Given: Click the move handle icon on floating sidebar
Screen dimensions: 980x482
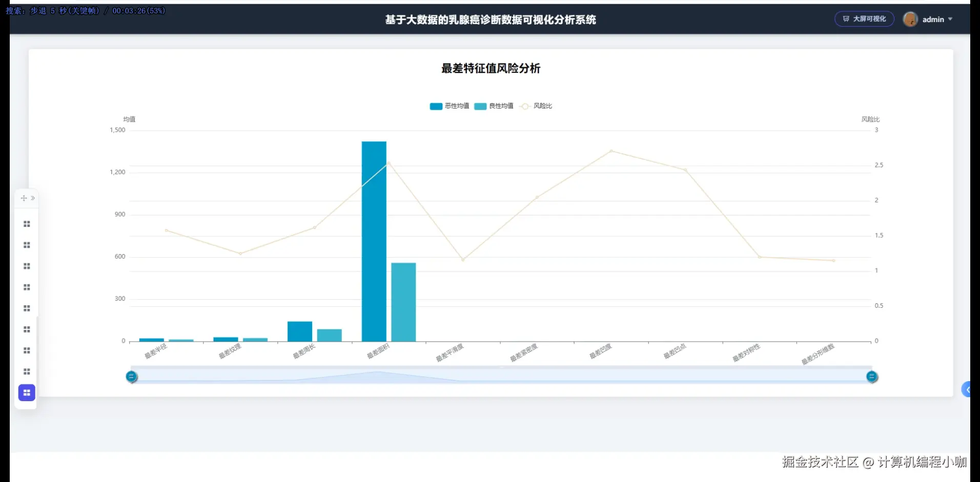Looking at the screenshot, I should [24, 198].
